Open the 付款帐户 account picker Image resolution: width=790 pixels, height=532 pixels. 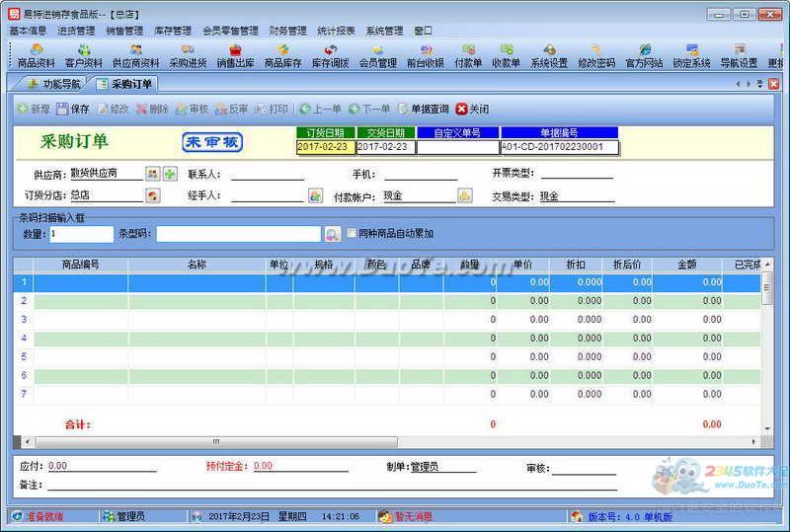(x=464, y=195)
